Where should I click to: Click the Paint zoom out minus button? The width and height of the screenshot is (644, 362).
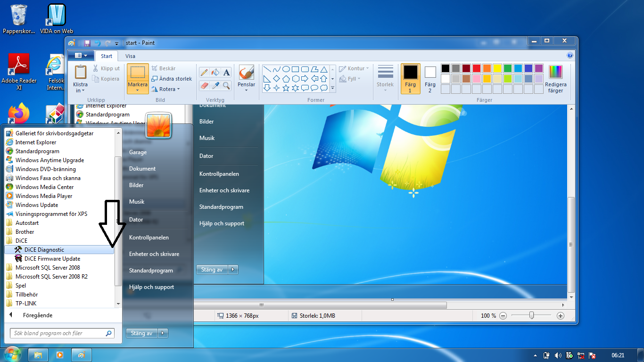(503, 316)
